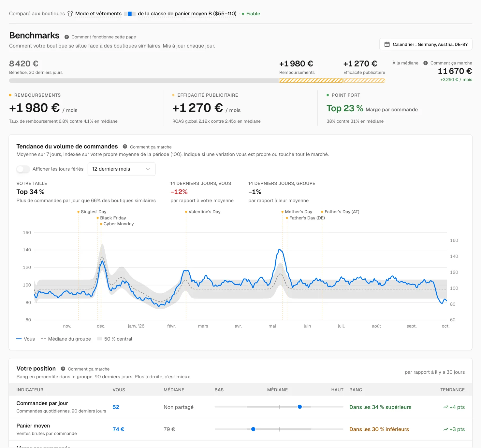The width and height of the screenshot is (481, 448).
Task: Click the Top 23 % point fort value
Action: click(345, 108)
